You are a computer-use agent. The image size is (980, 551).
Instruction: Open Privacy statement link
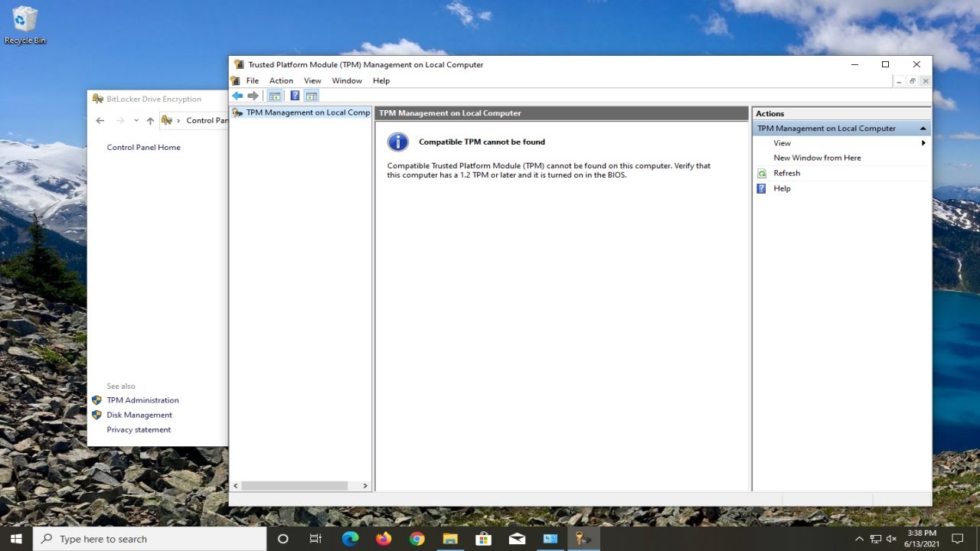[139, 429]
